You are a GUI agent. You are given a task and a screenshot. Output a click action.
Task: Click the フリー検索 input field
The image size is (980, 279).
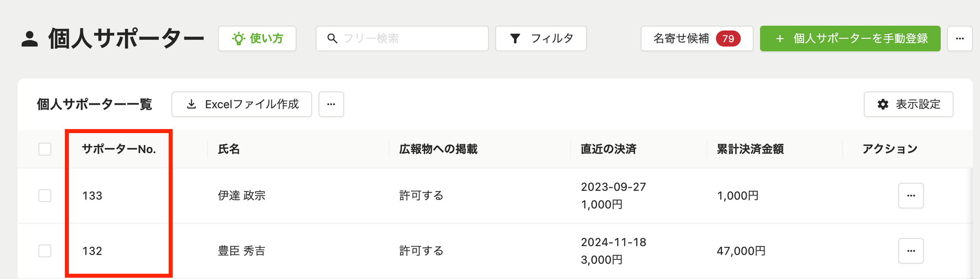click(x=402, y=38)
